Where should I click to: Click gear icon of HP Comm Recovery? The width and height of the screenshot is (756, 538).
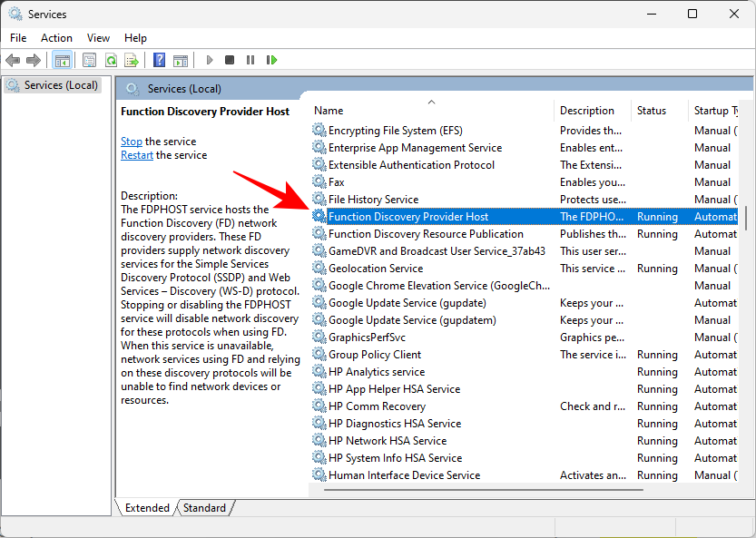tap(319, 406)
